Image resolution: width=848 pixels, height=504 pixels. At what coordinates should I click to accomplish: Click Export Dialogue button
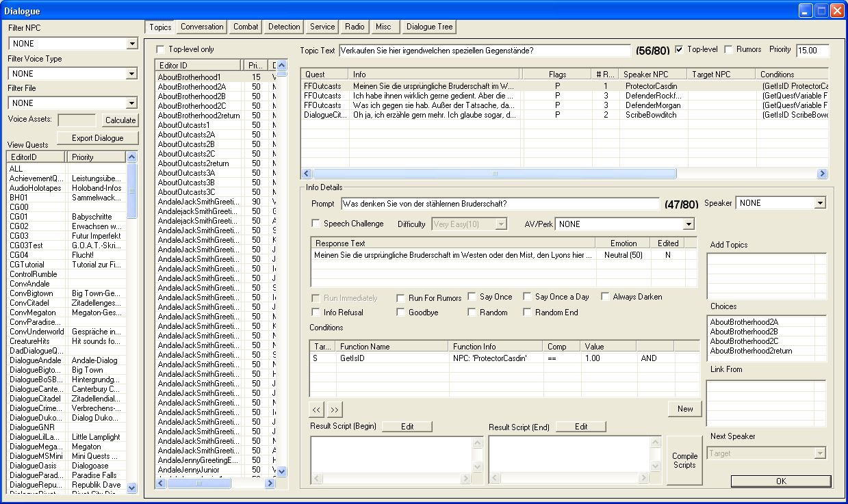point(98,137)
